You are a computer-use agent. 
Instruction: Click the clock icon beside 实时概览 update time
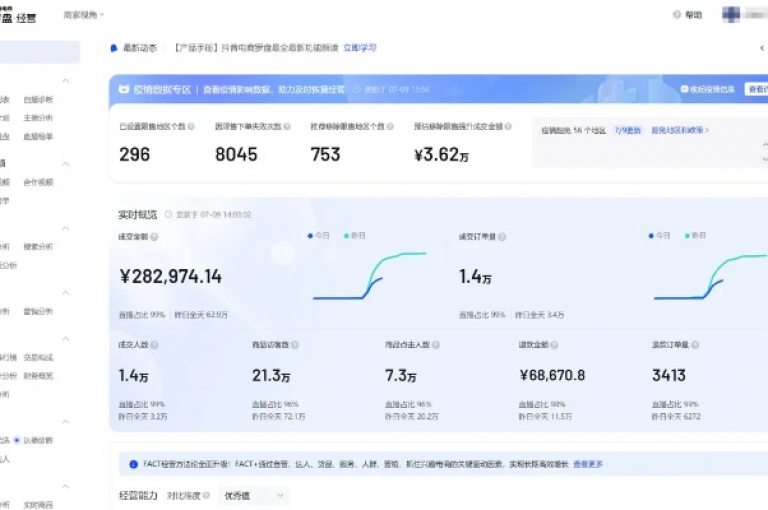[x=168, y=215]
